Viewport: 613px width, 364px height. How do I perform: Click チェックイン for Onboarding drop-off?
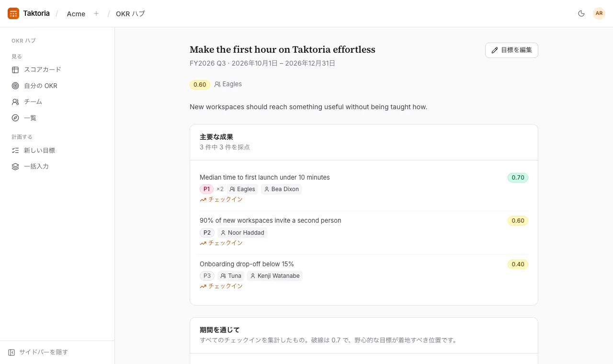coord(221,286)
